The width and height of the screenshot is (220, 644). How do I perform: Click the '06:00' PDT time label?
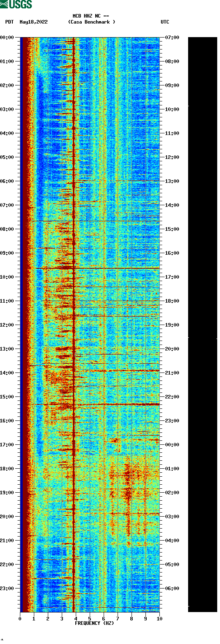click(7, 181)
